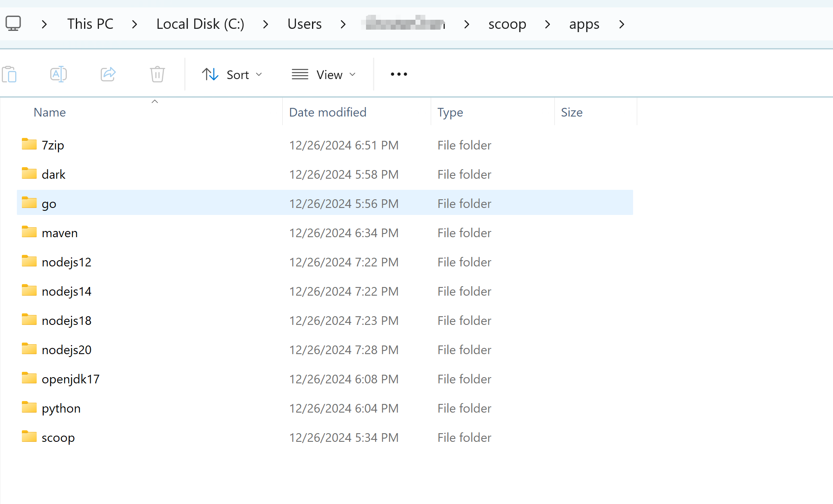This screenshot has height=504, width=833.
Task: Sort by Date modified column header
Action: pyautogui.click(x=328, y=112)
